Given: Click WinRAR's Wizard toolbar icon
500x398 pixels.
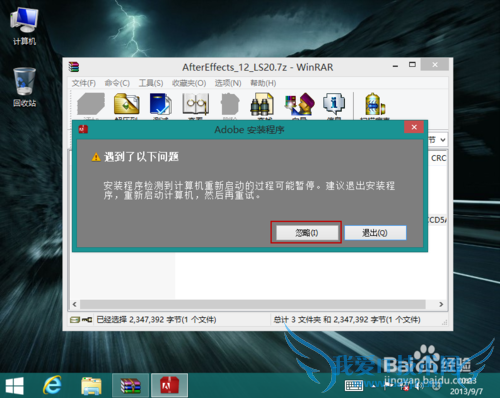Looking at the screenshot, I should click(x=299, y=105).
